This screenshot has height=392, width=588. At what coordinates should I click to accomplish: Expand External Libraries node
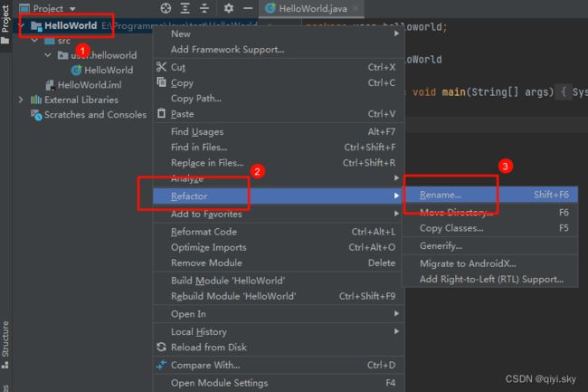(22, 100)
